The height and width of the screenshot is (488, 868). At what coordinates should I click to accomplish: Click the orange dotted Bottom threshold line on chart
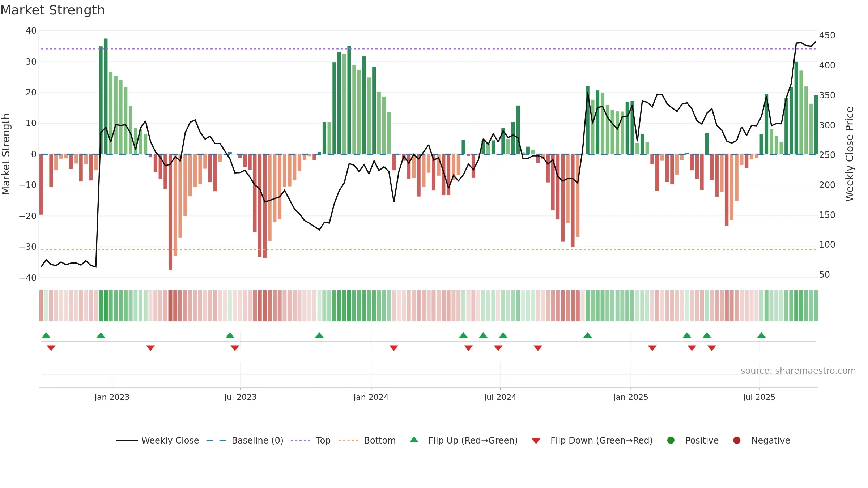click(x=429, y=249)
